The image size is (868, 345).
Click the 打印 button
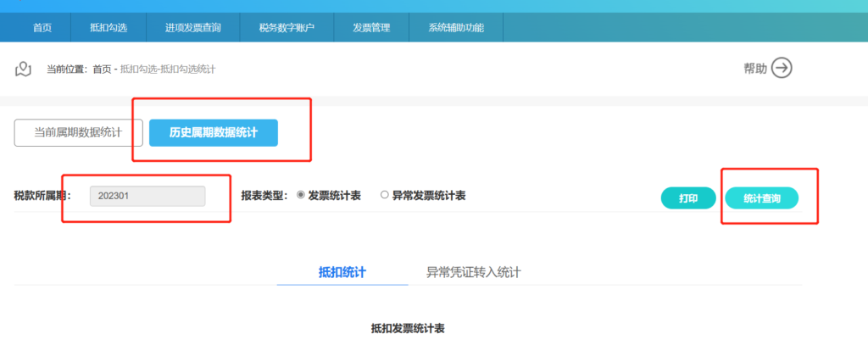[x=688, y=198]
